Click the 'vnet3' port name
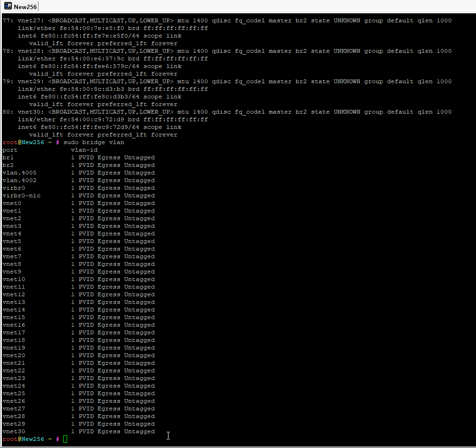Screen dimensions: 476x448 tap(12, 226)
